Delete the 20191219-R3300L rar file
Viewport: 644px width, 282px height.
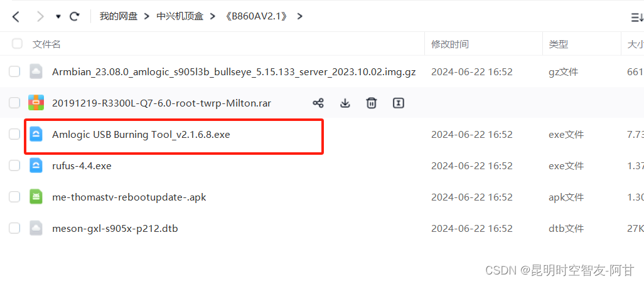(372, 103)
